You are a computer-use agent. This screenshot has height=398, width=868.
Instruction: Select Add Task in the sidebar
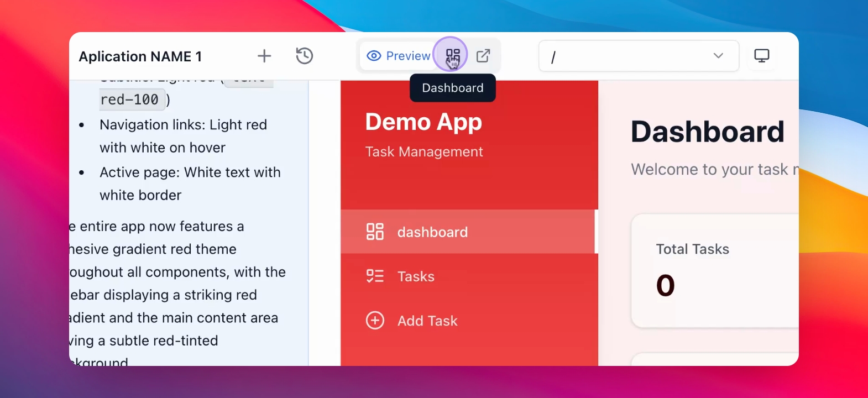(469, 320)
